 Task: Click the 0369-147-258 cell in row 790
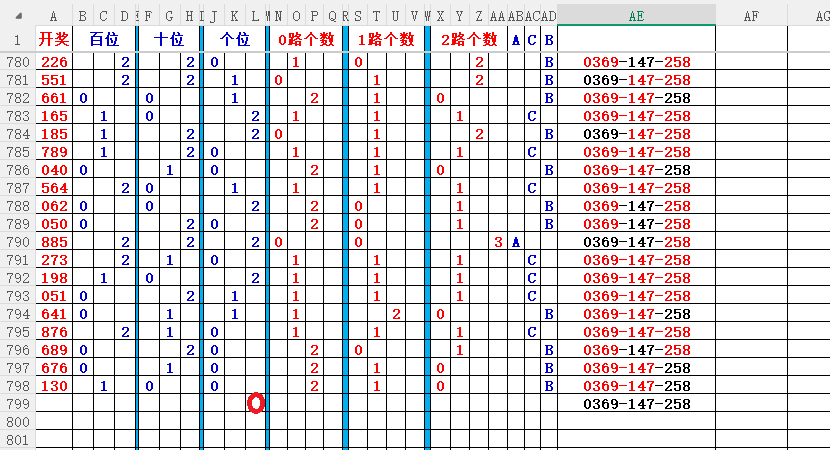pos(636,242)
